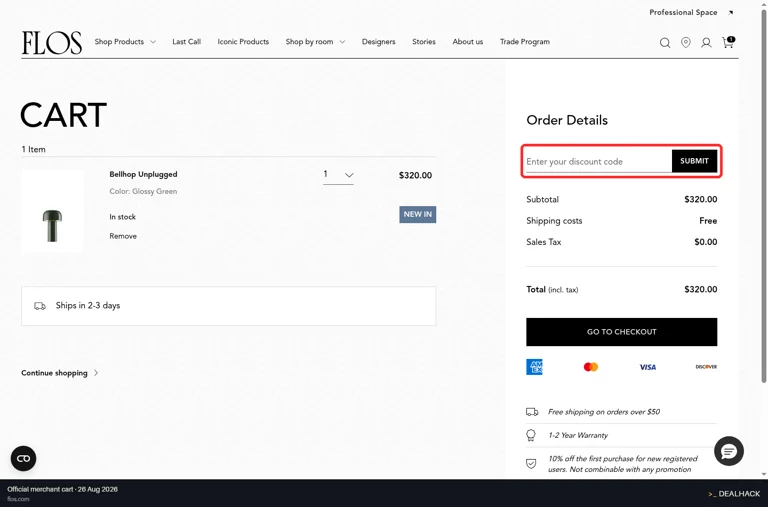This screenshot has height=507, width=768.
Task: Click the Professional Space external arrow icon
Action: (x=730, y=13)
